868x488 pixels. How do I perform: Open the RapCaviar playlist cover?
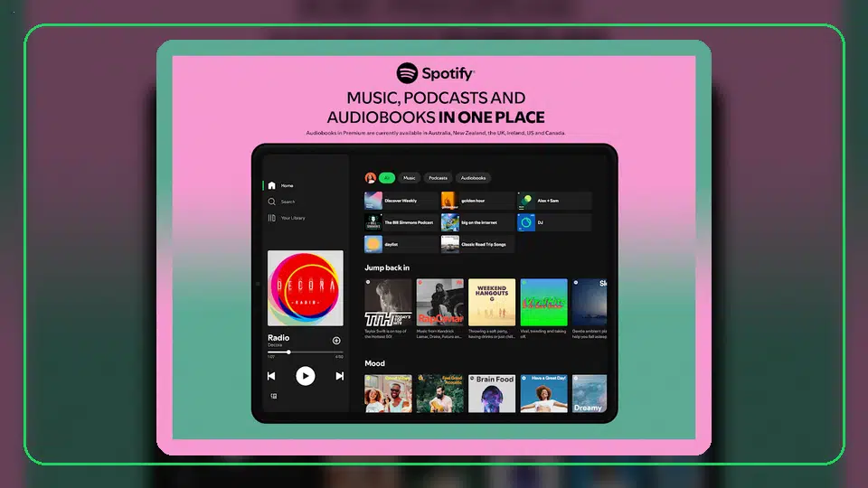coord(440,302)
